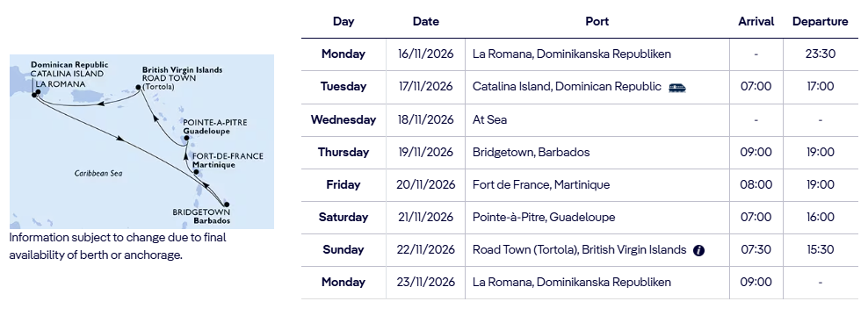Select the Arrival column header
The height and width of the screenshot is (323, 868).
coord(756,22)
